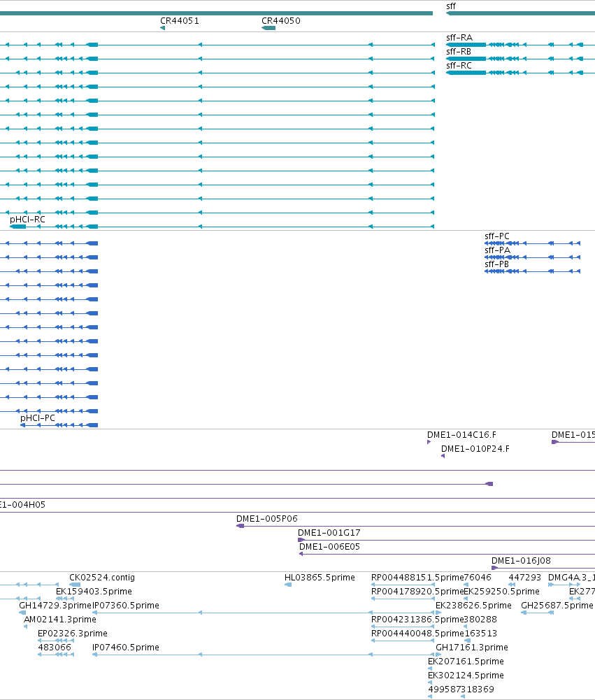This screenshot has width=595, height=700.
Task: Select the sff-RA transcript label
Action: pos(459,38)
